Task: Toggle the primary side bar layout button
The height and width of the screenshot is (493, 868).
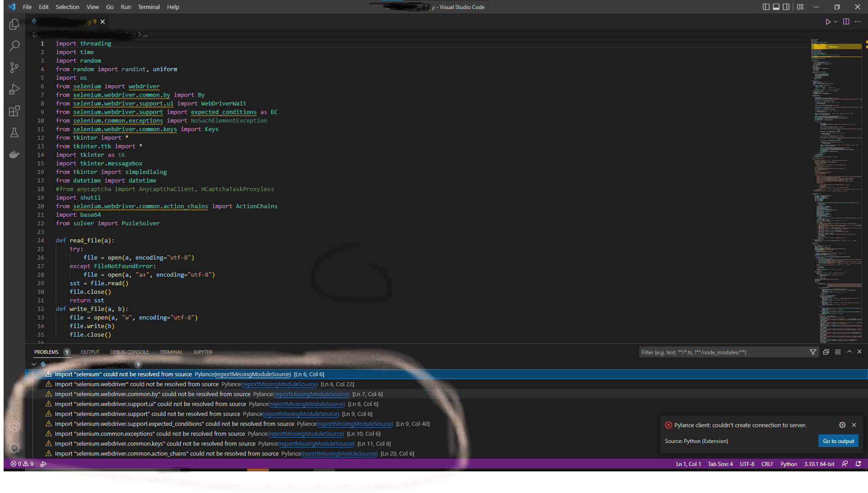Action: [x=766, y=7]
